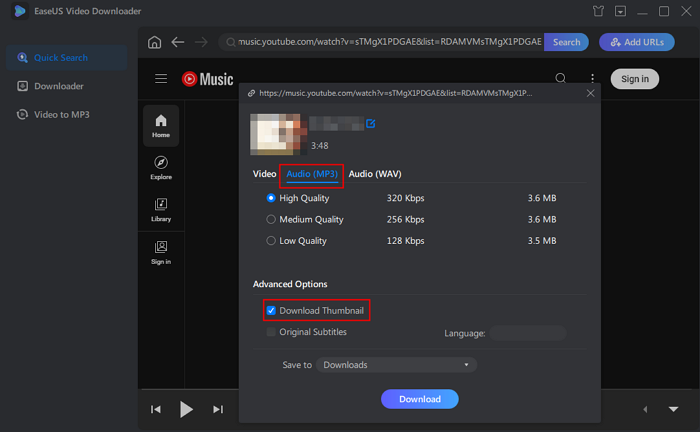Open the skin (shirt) icon in title bar
The width and height of the screenshot is (700, 432).
click(598, 11)
